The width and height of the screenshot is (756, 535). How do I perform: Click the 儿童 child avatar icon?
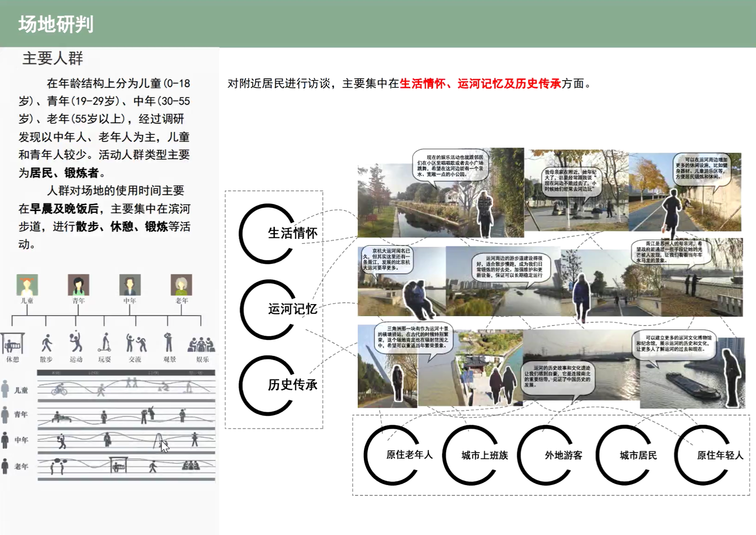(27, 284)
